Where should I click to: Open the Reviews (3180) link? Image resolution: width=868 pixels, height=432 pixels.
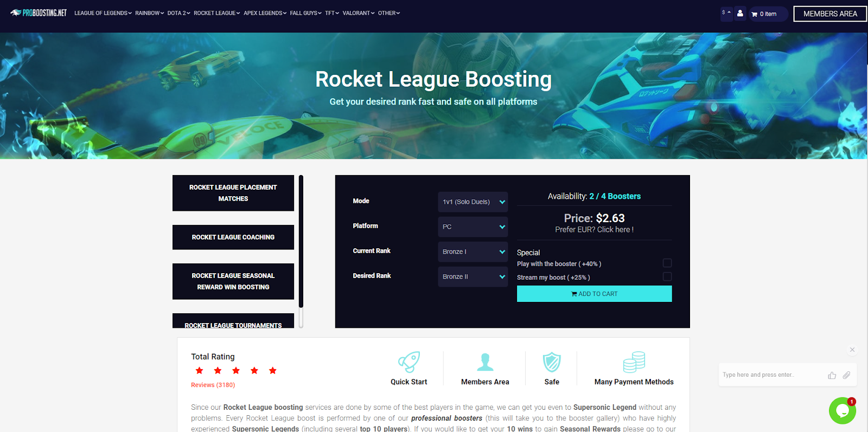click(x=213, y=385)
